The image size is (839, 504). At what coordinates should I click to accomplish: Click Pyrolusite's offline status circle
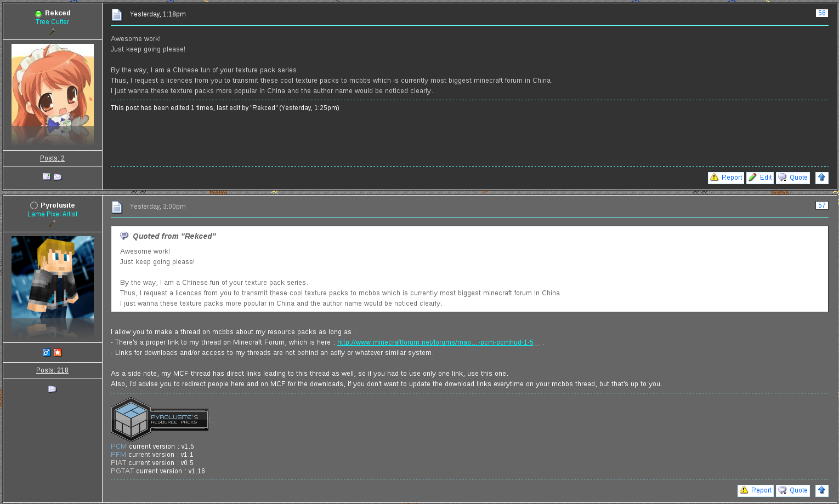coord(34,205)
